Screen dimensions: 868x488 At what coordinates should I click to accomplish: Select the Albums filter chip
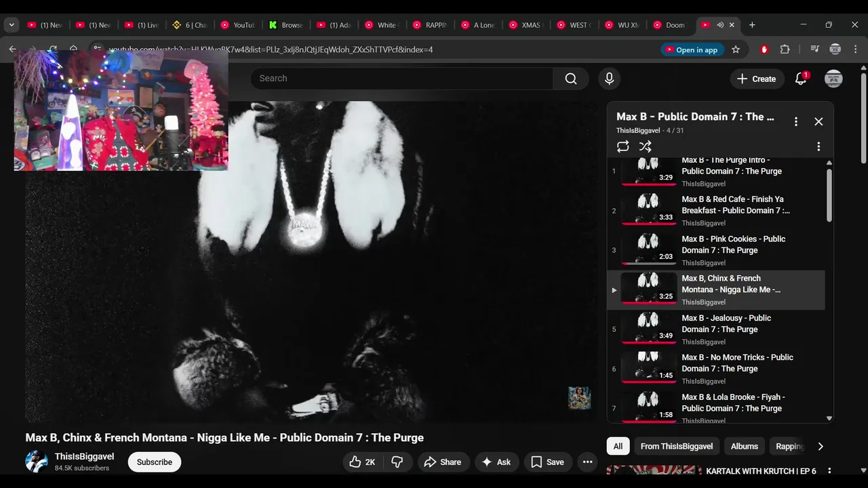tap(744, 446)
